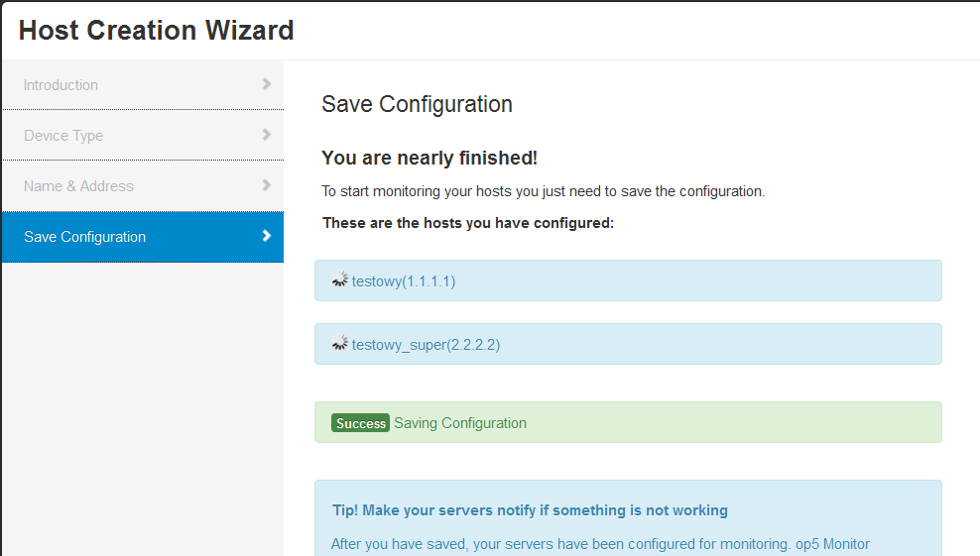Click the arrow icon on Introduction step
The width and height of the screenshot is (980, 556).
[266, 84]
